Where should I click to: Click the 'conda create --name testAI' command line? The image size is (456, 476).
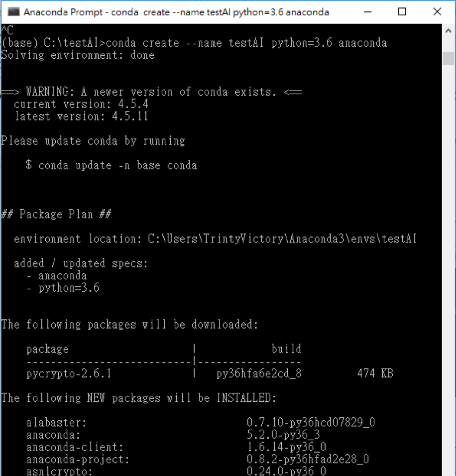pos(194,43)
